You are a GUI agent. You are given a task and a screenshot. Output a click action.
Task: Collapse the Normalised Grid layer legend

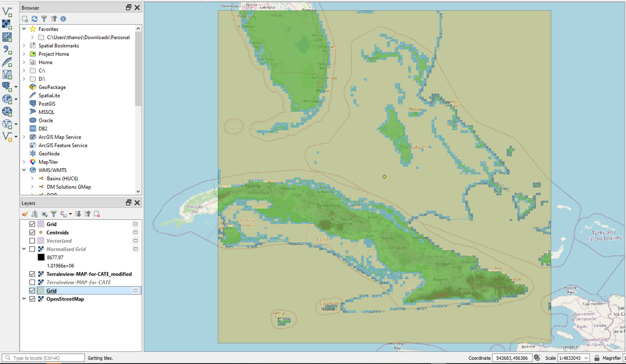24,249
